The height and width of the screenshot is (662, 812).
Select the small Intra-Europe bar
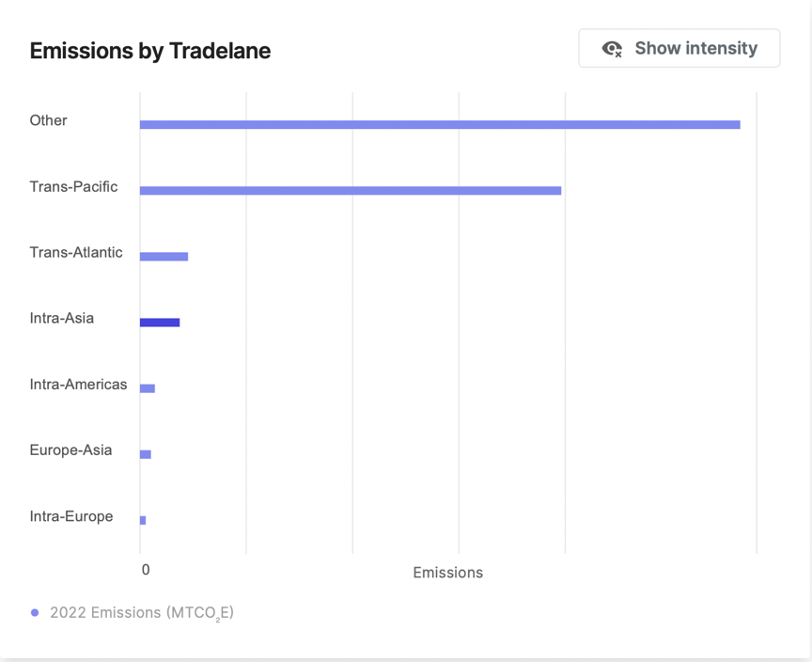[143, 520]
